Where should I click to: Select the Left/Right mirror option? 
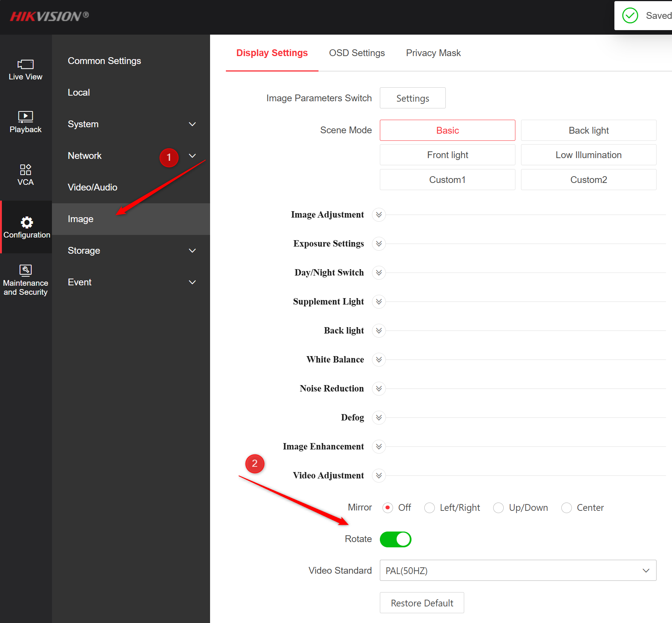tap(430, 508)
